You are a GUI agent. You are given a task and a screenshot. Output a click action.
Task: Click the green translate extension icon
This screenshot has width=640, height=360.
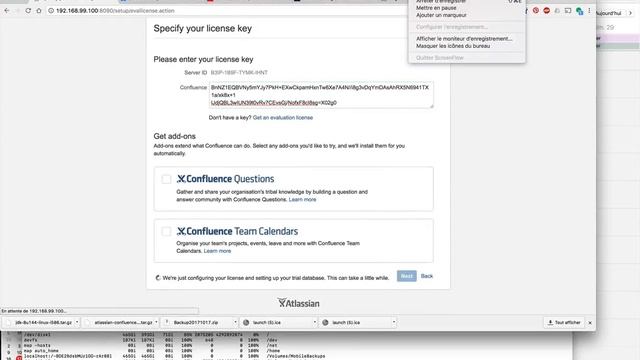click(x=579, y=11)
